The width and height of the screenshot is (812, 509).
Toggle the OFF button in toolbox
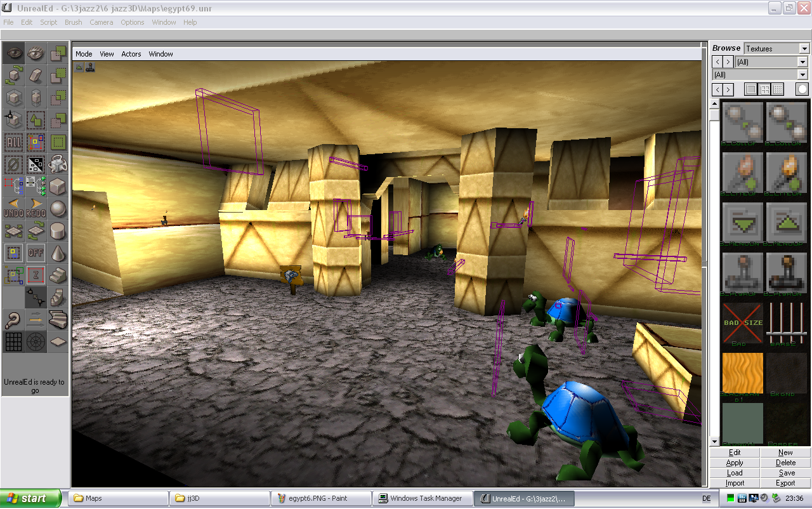[x=36, y=253]
